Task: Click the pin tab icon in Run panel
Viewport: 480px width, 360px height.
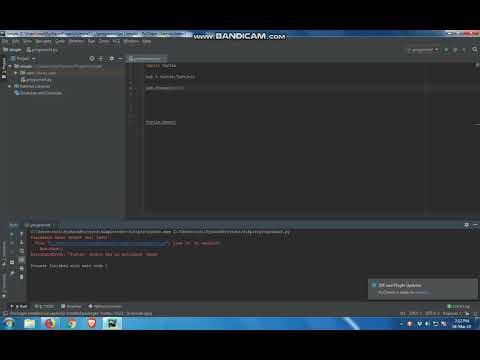Action: pyautogui.click(x=12, y=273)
